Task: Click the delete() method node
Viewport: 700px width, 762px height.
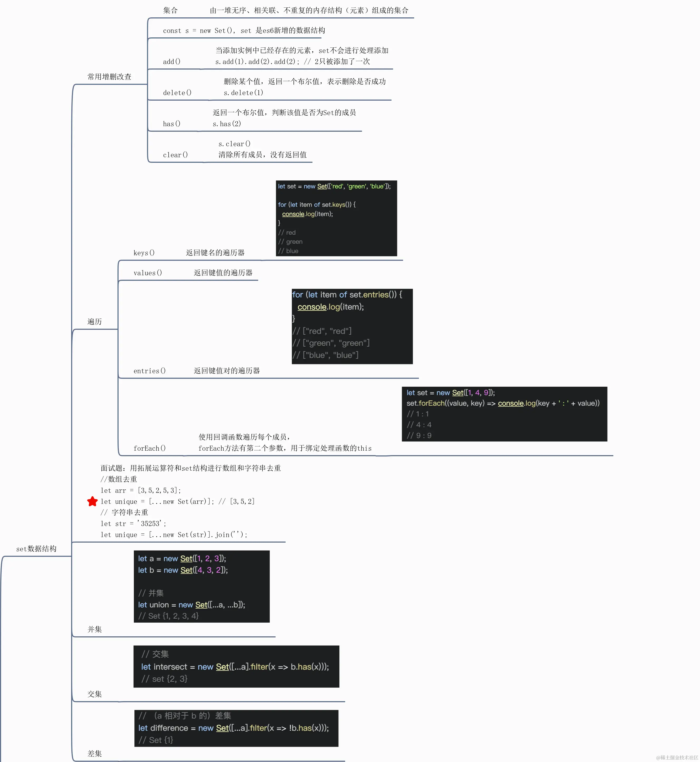Action: coord(177,93)
